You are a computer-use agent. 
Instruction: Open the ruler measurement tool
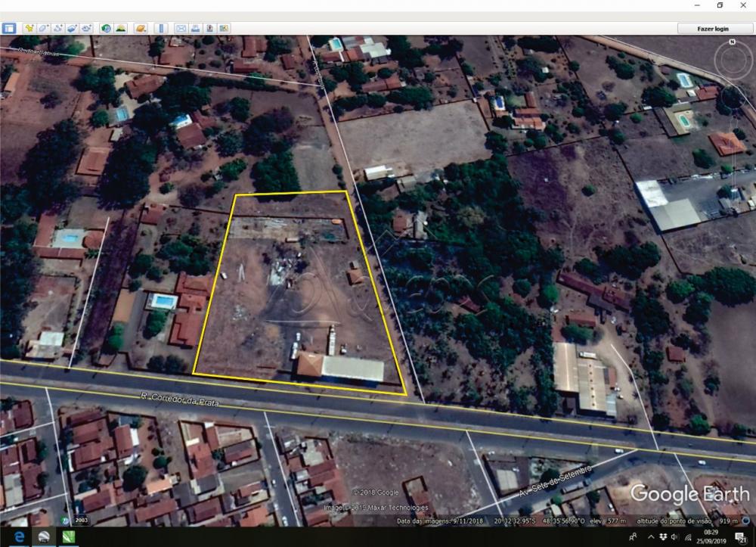click(160, 28)
